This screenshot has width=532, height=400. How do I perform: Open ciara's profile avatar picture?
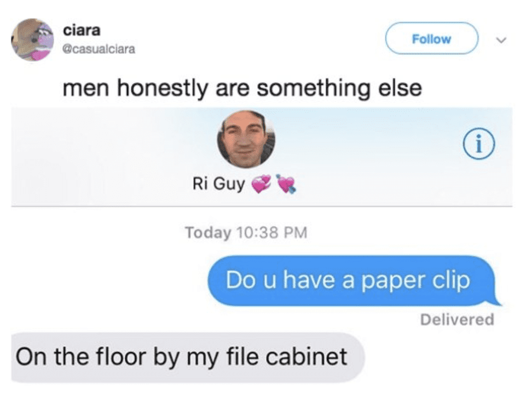coord(33,39)
